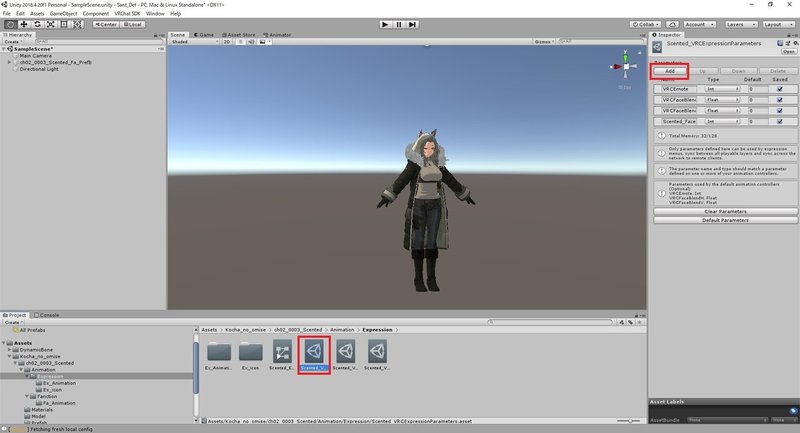Toggle 2D mode in Scene view
This screenshot has width=800, height=433.
[x=227, y=41]
